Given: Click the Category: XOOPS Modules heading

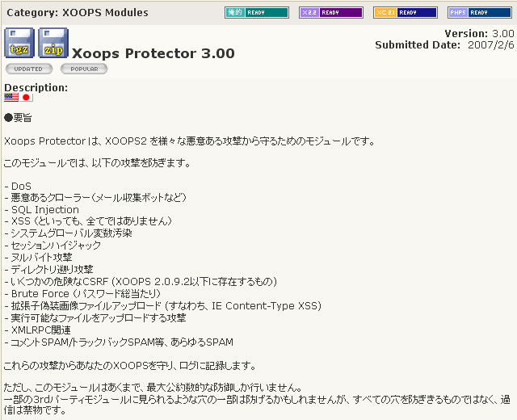Looking at the screenshot, I should [x=78, y=13].
